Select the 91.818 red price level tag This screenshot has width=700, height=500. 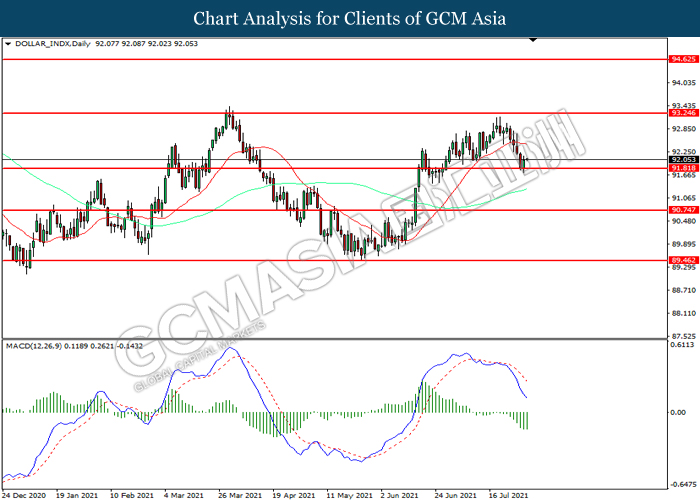(x=683, y=169)
